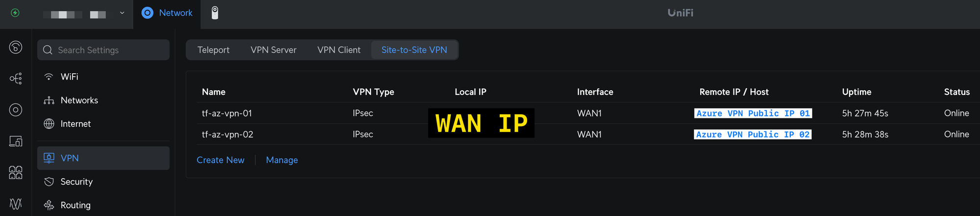Switch to the Teleport tab
This screenshot has height=216, width=980.
tap(213, 50)
